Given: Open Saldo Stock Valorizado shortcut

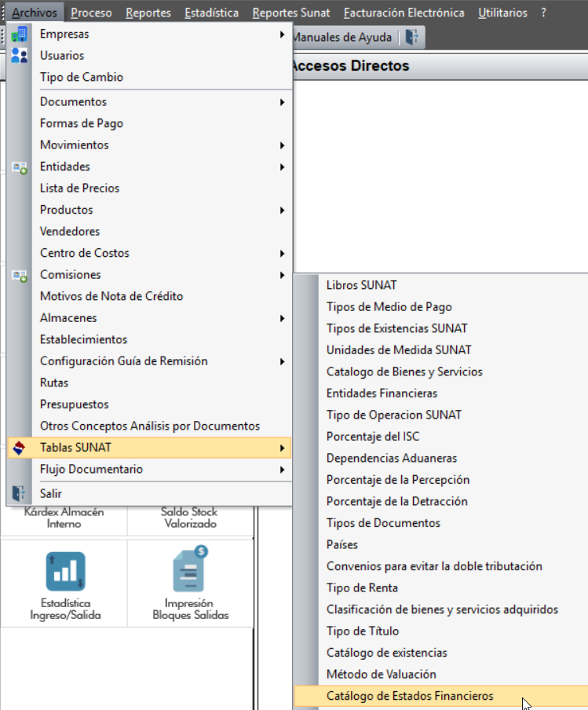Looking at the screenshot, I should (x=190, y=518).
